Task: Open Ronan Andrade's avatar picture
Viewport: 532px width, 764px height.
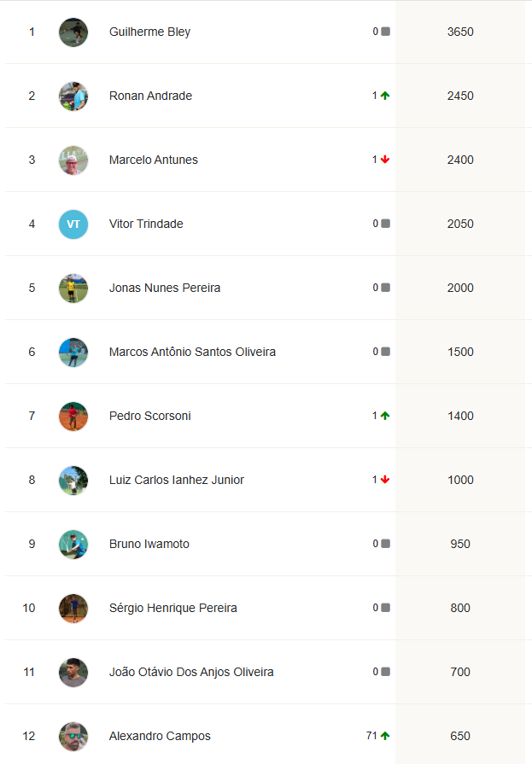Action: pyautogui.click(x=73, y=96)
